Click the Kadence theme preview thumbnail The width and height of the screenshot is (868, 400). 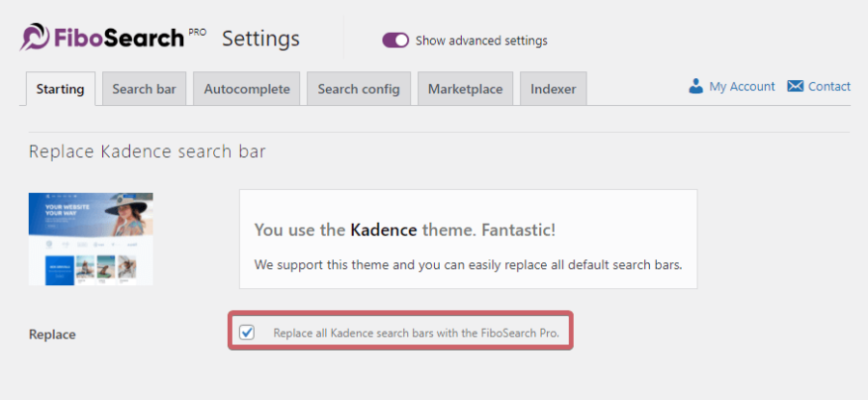91,239
